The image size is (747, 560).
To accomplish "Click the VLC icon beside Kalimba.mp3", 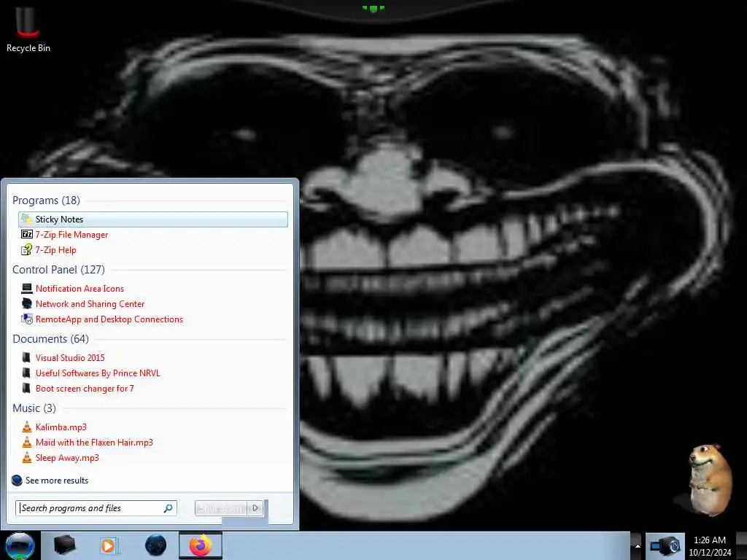I will coord(27,427).
